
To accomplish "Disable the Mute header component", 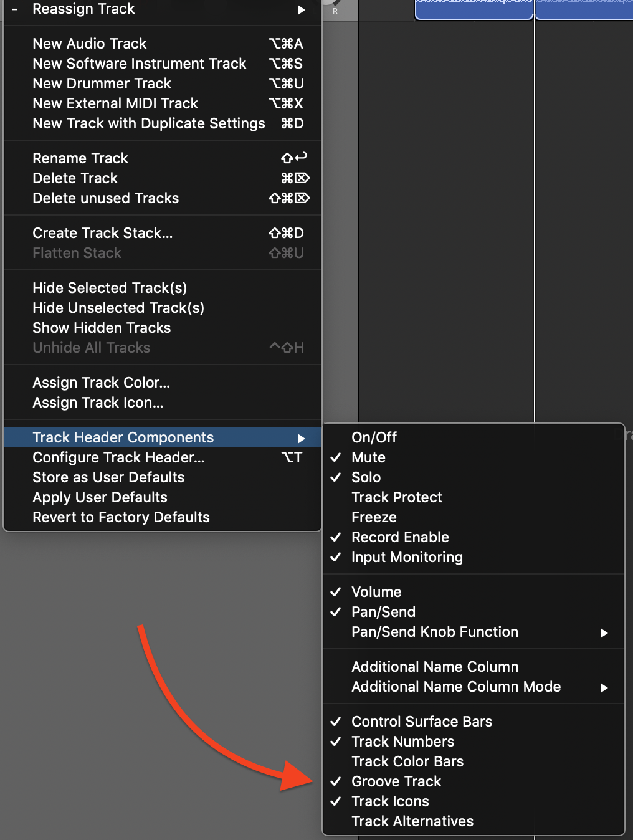I will pyautogui.click(x=368, y=457).
